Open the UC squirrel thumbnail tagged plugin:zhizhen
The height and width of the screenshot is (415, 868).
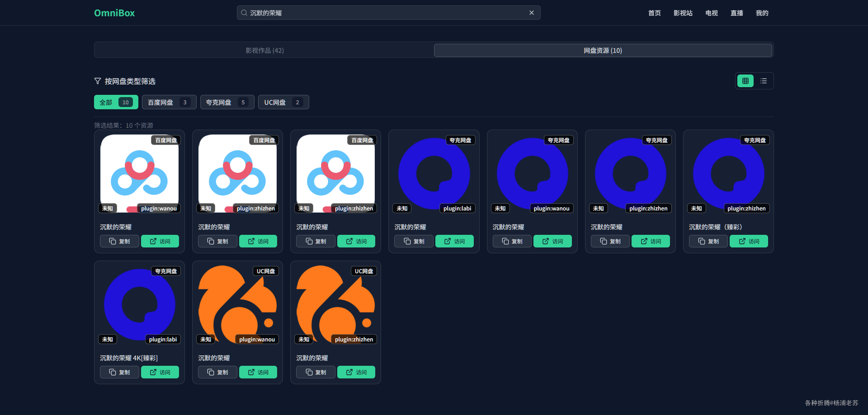(x=335, y=304)
